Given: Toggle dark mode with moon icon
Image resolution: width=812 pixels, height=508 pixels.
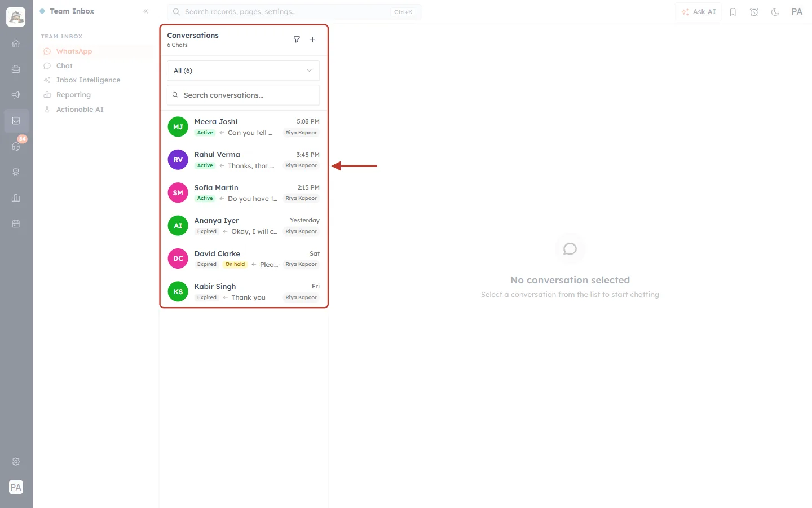Looking at the screenshot, I should coord(775,12).
